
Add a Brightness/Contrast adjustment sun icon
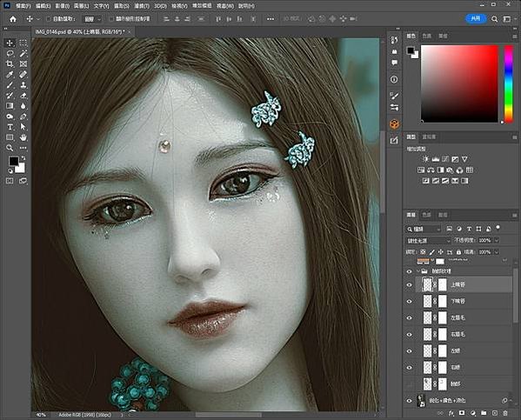pyautogui.click(x=425, y=159)
